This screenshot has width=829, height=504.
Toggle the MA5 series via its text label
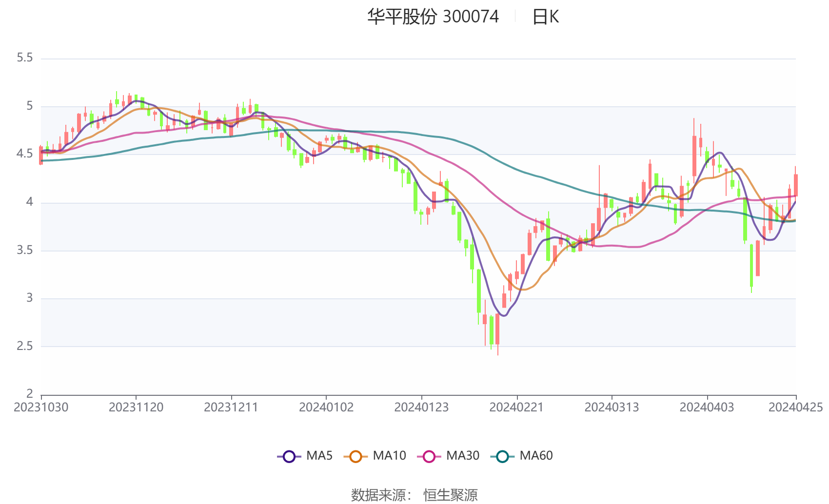[319, 456]
